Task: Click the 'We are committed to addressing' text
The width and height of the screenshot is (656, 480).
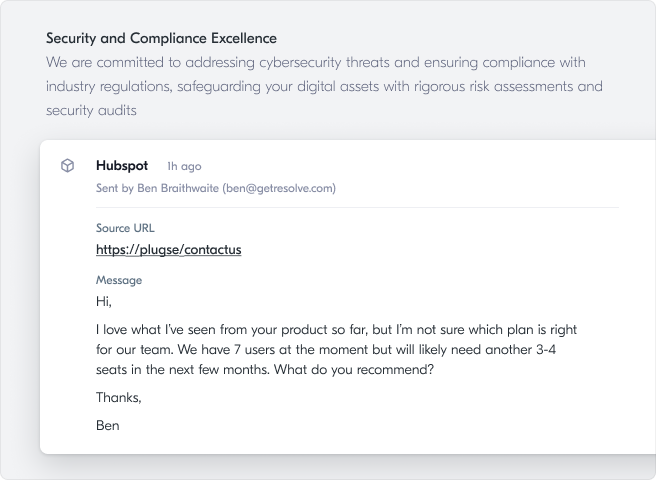Action: [x=316, y=62]
